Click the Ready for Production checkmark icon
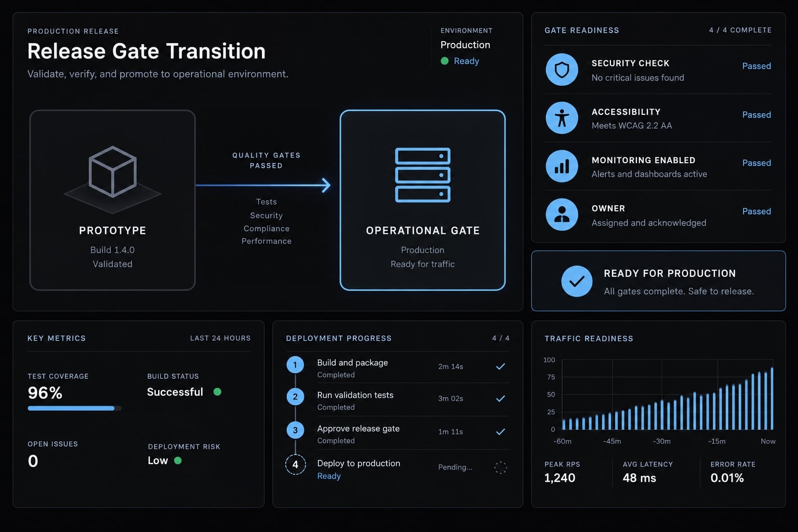798x532 pixels. (x=577, y=281)
